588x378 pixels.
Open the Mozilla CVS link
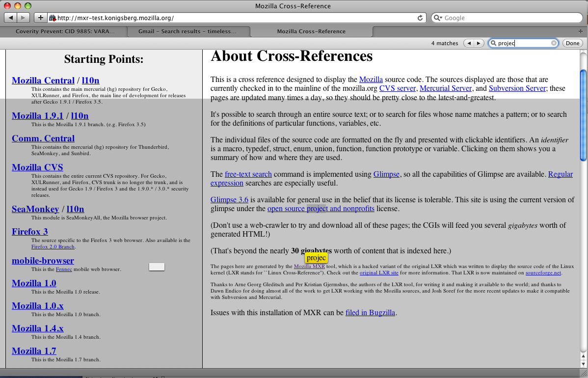point(37,167)
